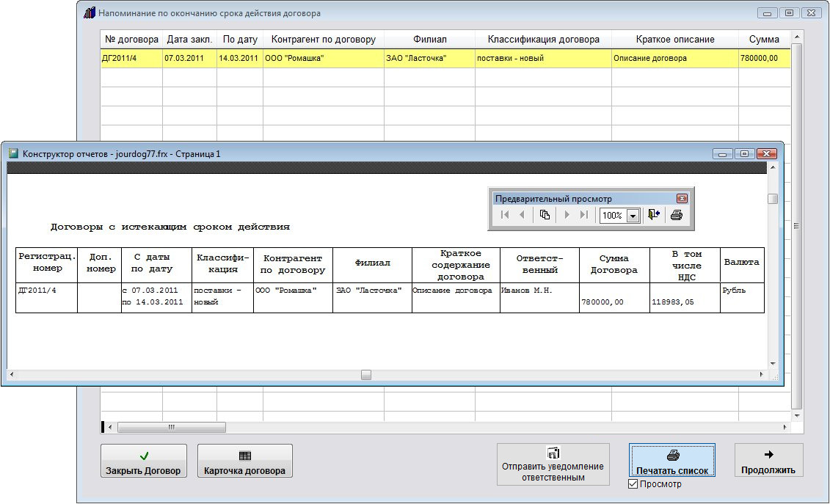Go to the previous preview page
This screenshot has width=830, height=504.
point(522,215)
